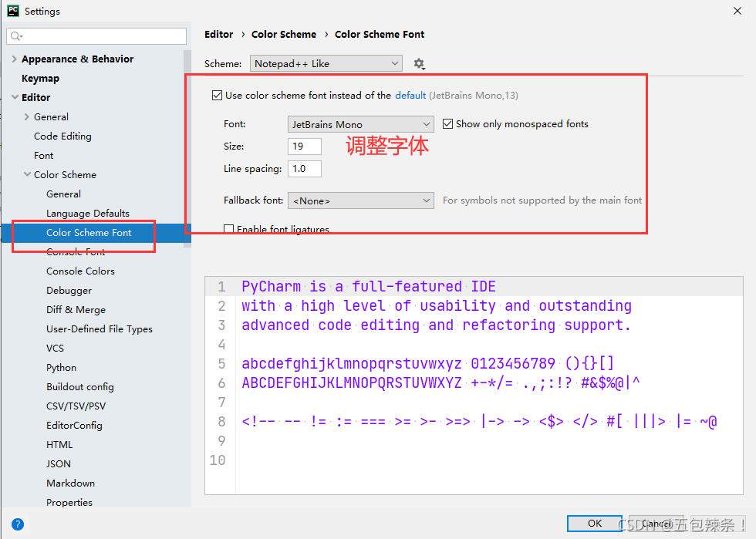Click preview line starting 'abcdefghijklmnopqrstuvwxyz'
The height and width of the screenshot is (539, 756).
pyautogui.click(x=427, y=363)
